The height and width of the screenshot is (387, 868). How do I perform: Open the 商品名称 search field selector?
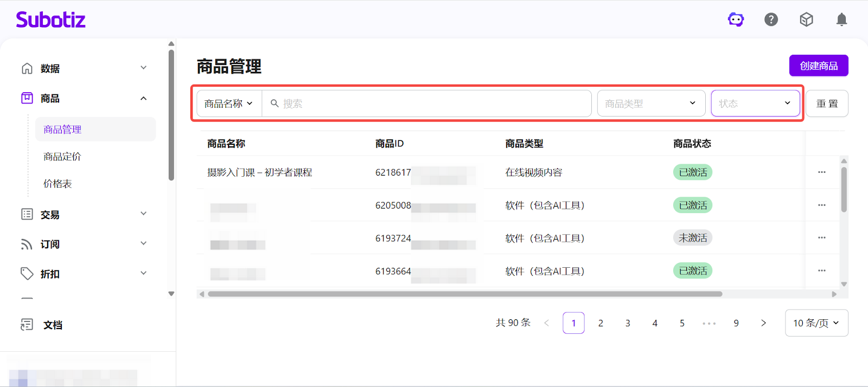pos(229,104)
